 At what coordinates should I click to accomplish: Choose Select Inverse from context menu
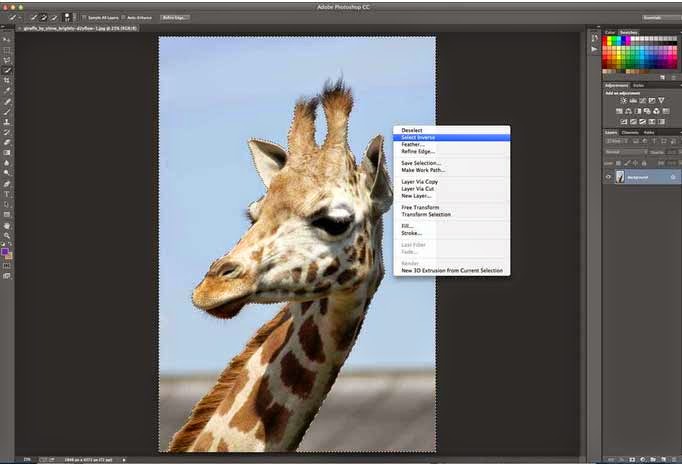click(x=451, y=137)
